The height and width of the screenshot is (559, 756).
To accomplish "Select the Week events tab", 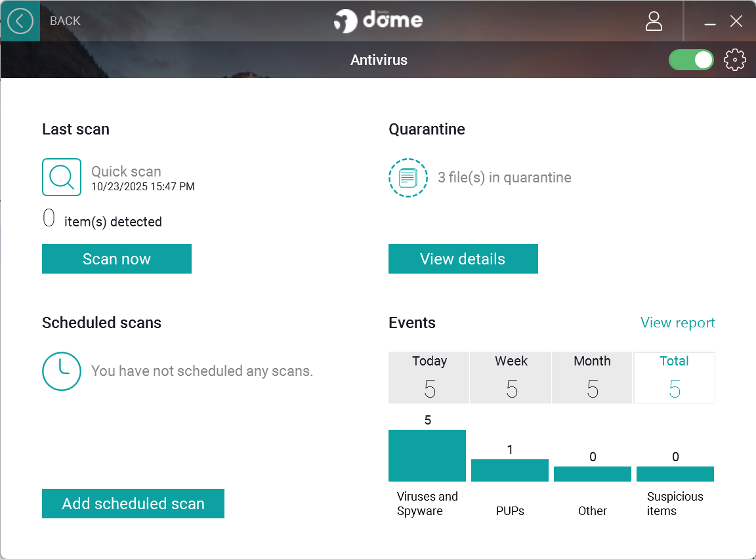I will click(x=511, y=377).
